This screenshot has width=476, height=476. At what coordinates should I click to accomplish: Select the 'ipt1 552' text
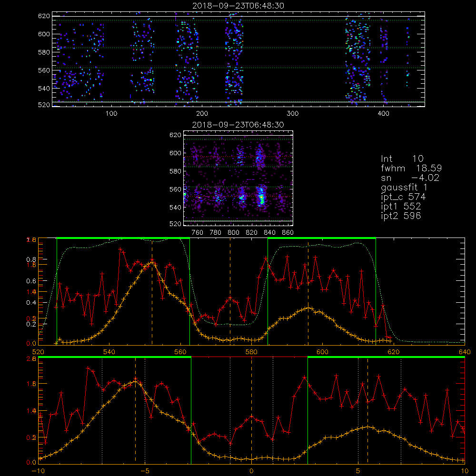401,207
